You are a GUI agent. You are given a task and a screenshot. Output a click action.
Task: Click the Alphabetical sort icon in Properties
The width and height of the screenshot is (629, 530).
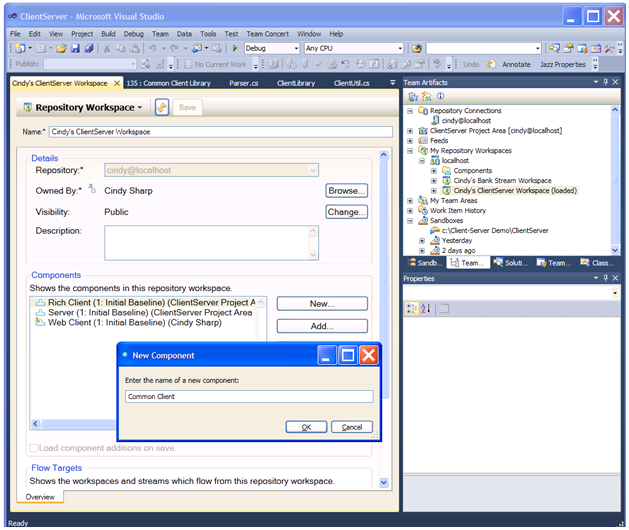tap(426, 308)
